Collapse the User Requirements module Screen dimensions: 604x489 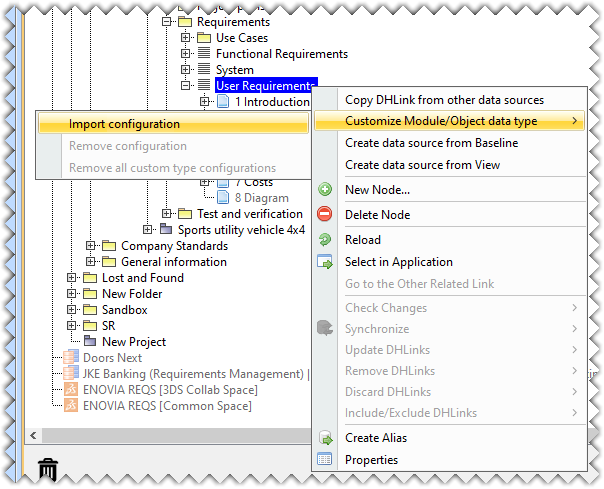(x=185, y=85)
